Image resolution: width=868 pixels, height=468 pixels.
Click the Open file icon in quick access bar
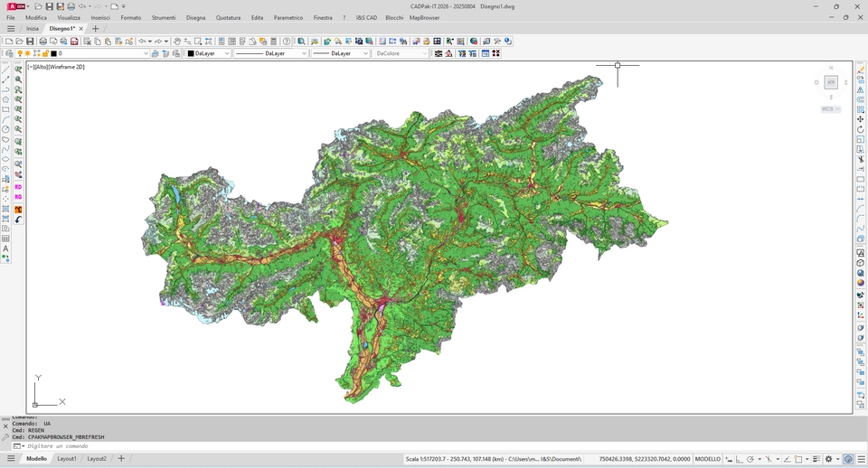click(x=38, y=6)
